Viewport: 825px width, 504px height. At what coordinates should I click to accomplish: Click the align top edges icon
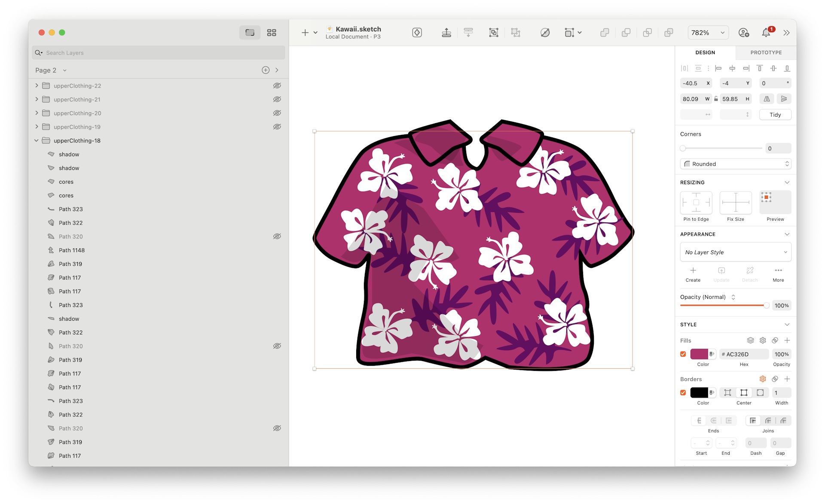click(x=760, y=68)
